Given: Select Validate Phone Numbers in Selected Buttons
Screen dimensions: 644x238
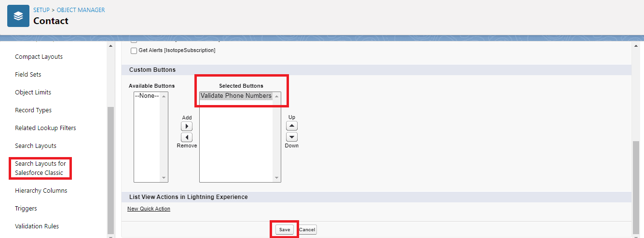Looking at the screenshot, I should point(236,96).
